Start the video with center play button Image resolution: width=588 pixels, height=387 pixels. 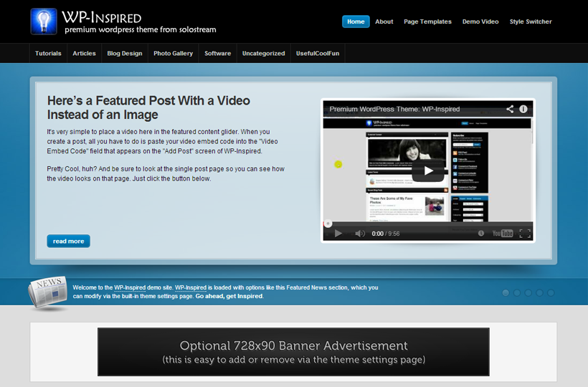click(x=428, y=171)
